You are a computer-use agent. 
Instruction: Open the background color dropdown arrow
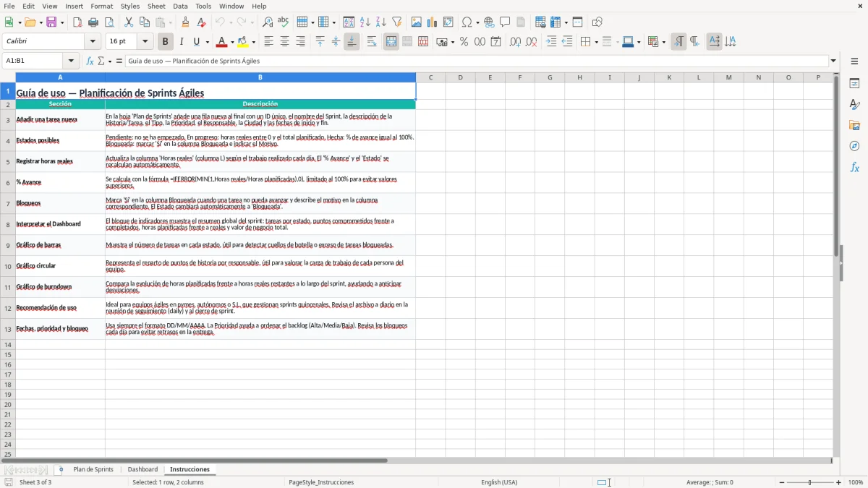[253, 43]
